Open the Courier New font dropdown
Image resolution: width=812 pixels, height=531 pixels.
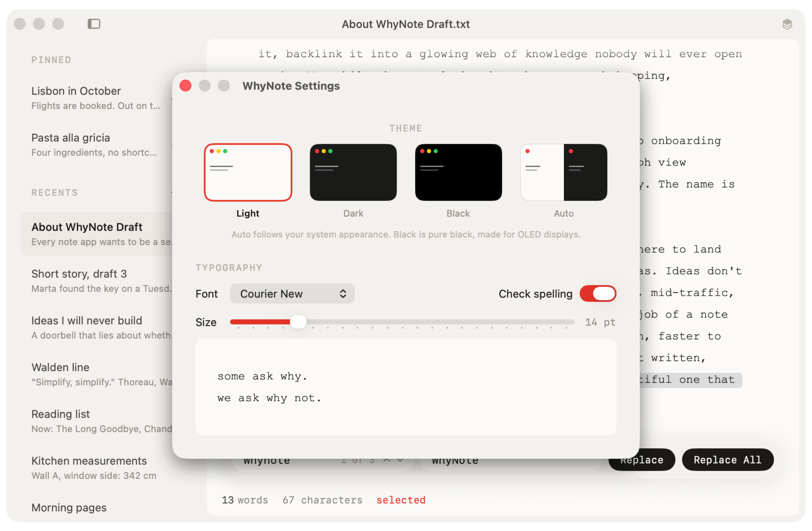[x=292, y=294]
